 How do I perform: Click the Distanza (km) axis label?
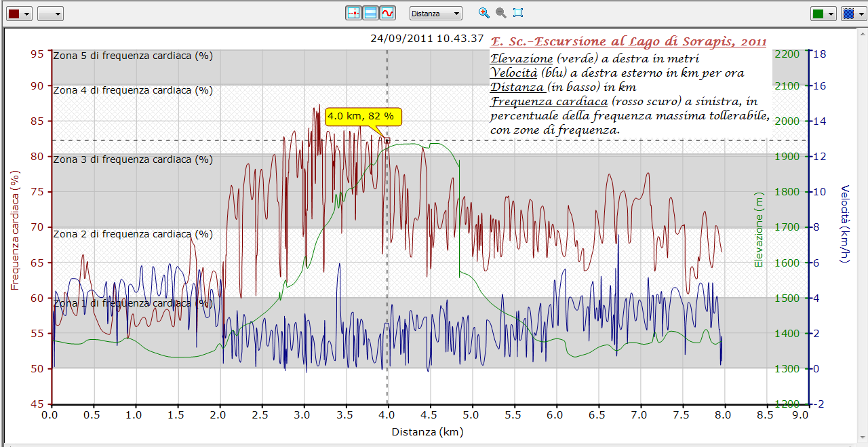[427, 431]
